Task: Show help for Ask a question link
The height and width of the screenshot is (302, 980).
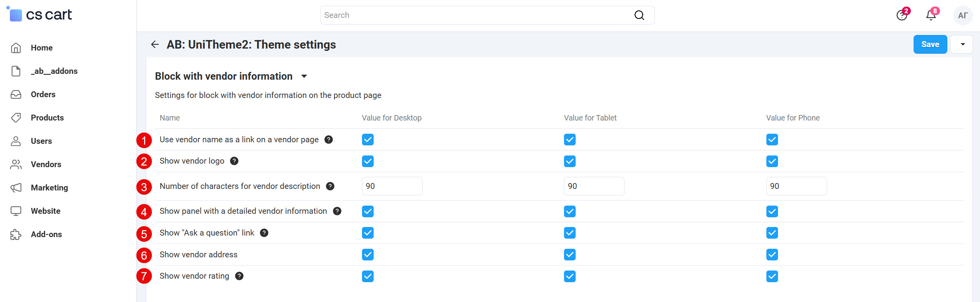Action: (x=264, y=233)
